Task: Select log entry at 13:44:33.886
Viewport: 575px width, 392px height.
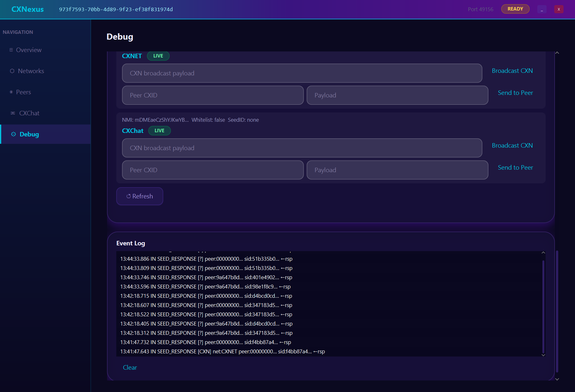Action: pos(206,259)
